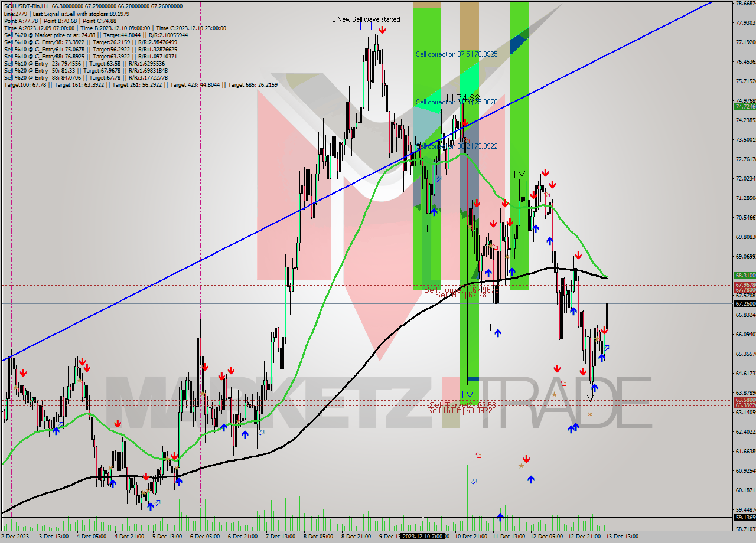Click 'Sell correction 61.8 | 75.0678' label

[x=457, y=102]
